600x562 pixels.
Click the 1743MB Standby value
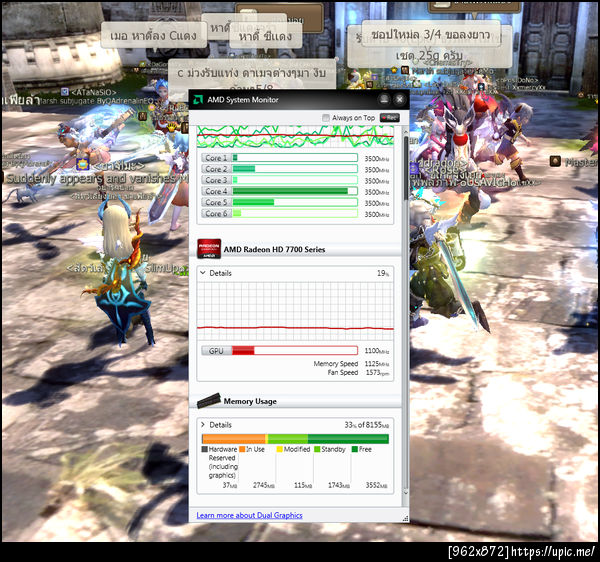pyautogui.click(x=339, y=485)
